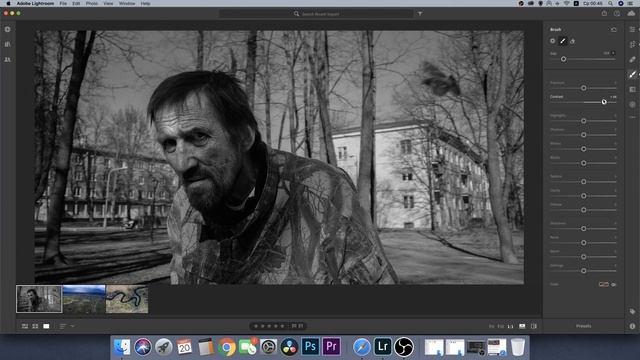Image resolution: width=640 pixels, height=360 pixels.
Task: Click in the search photos field
Action: [316, 14]
